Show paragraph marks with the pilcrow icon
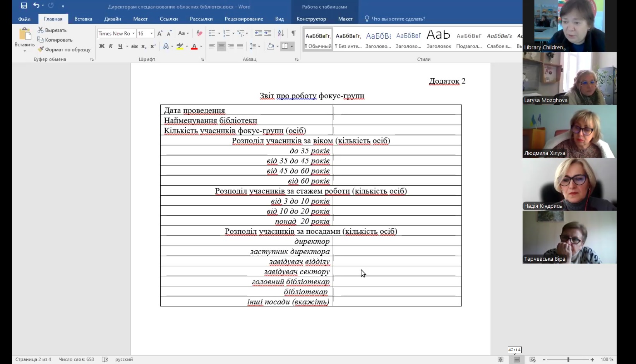Image resolution: width=636 pixels, height=364 pixels. point(293,33)
